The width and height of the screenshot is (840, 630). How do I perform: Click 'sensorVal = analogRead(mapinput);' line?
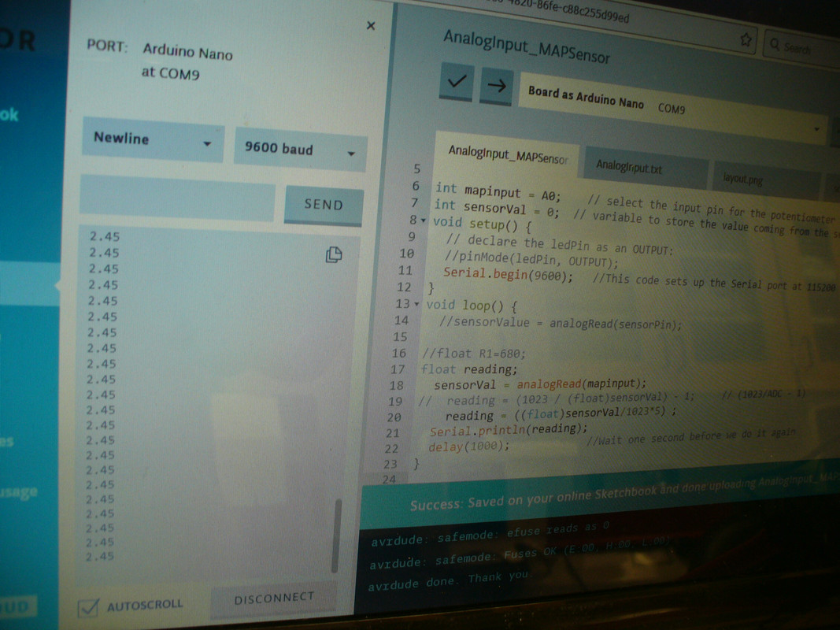[540, 384]
